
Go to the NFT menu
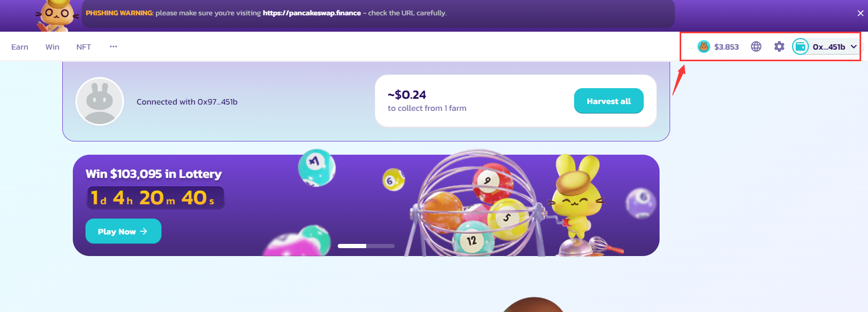pos(83,47)
